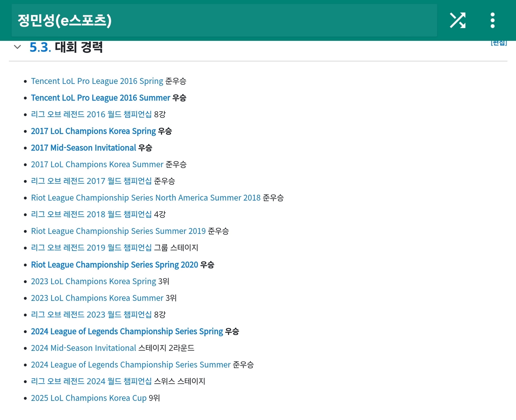The width and height of the screenshot is (516, 420).
Task: Open 리그 오브 레전드 2016 월드 챔피언십 link
Action: pyautogui.click(x=91, y=114)
